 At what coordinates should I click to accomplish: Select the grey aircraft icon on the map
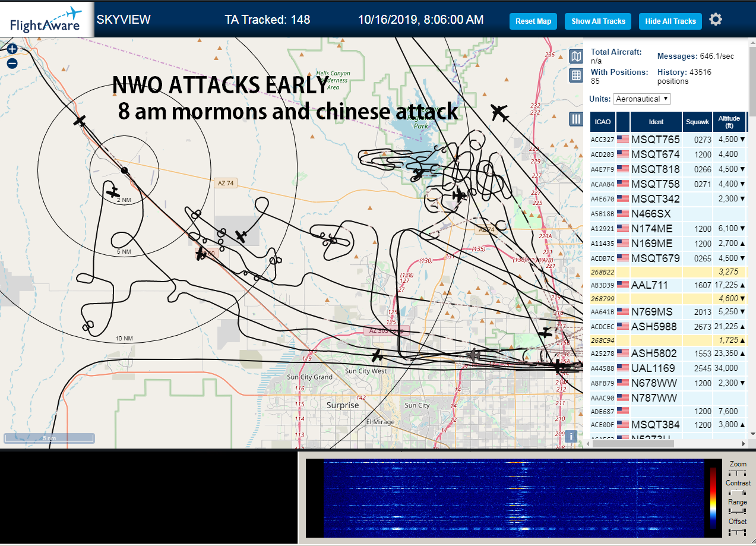click(473, 355)
